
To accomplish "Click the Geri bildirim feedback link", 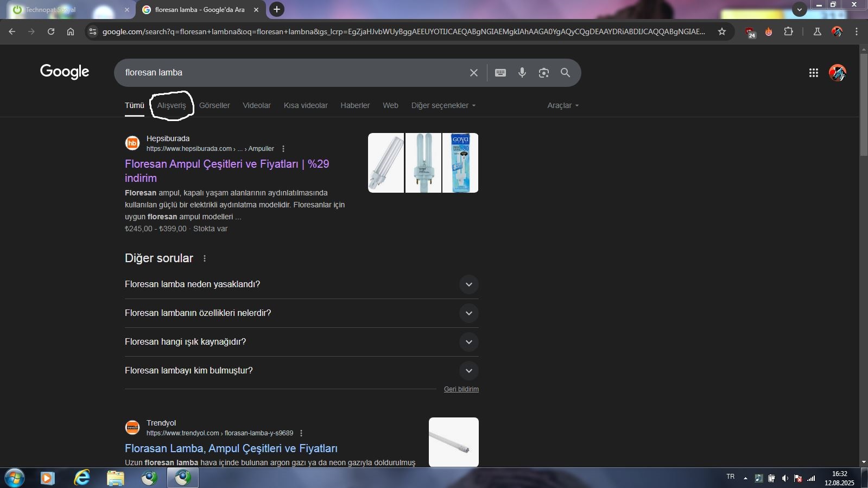I will point(461,389).
